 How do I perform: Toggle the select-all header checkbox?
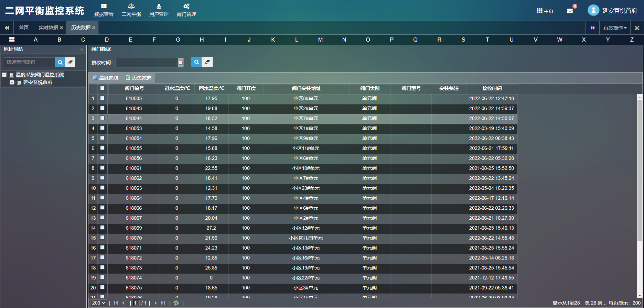[x=102, y=88]
